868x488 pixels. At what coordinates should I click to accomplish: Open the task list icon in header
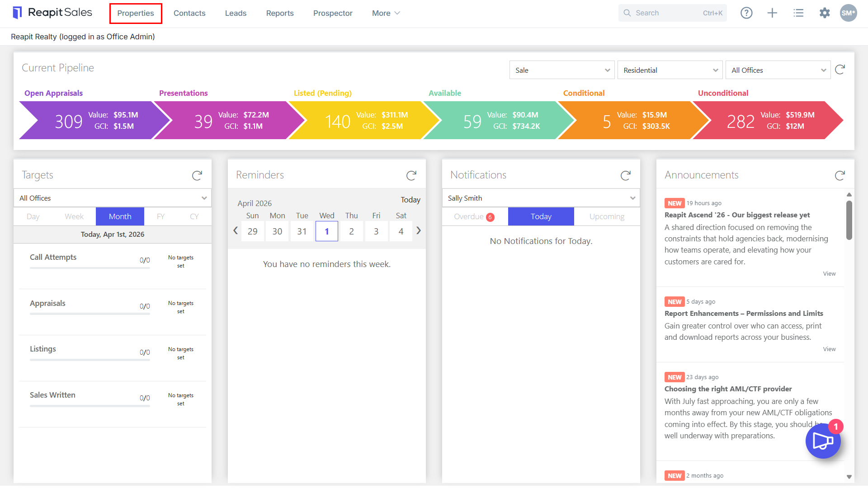pyautogui.click(x=798, y=13)
